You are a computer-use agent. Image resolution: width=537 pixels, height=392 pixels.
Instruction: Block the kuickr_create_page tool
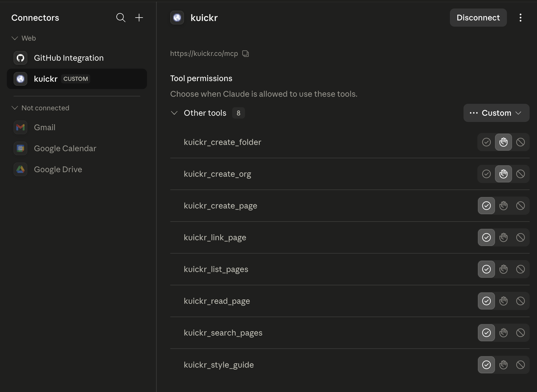click(521, 206)
